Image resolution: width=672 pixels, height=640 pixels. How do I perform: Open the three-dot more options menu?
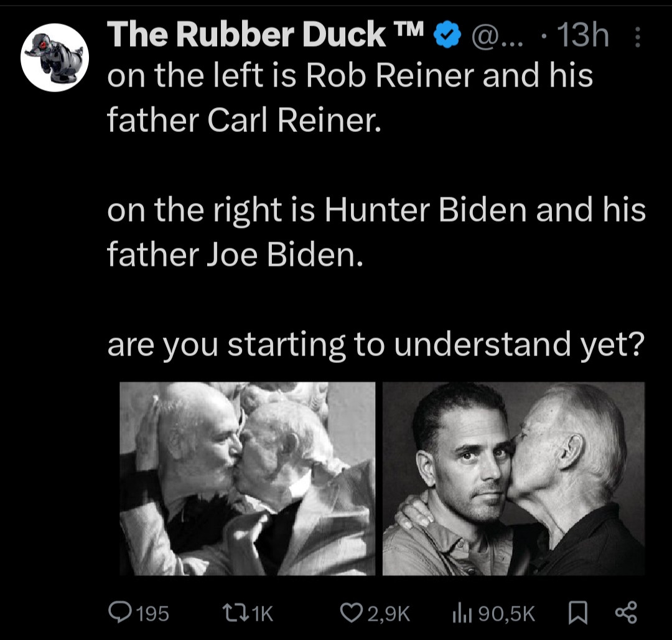(636, 37)
